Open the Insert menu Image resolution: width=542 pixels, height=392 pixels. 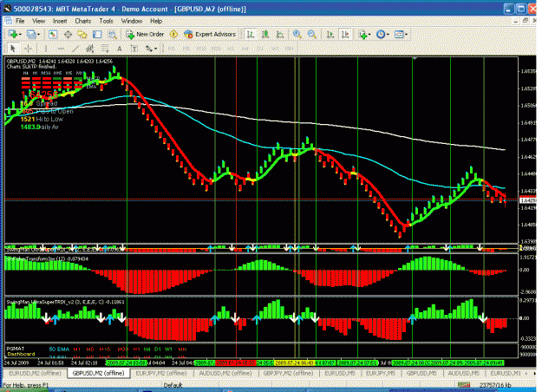pyautogui.click(x=60, y=21)
